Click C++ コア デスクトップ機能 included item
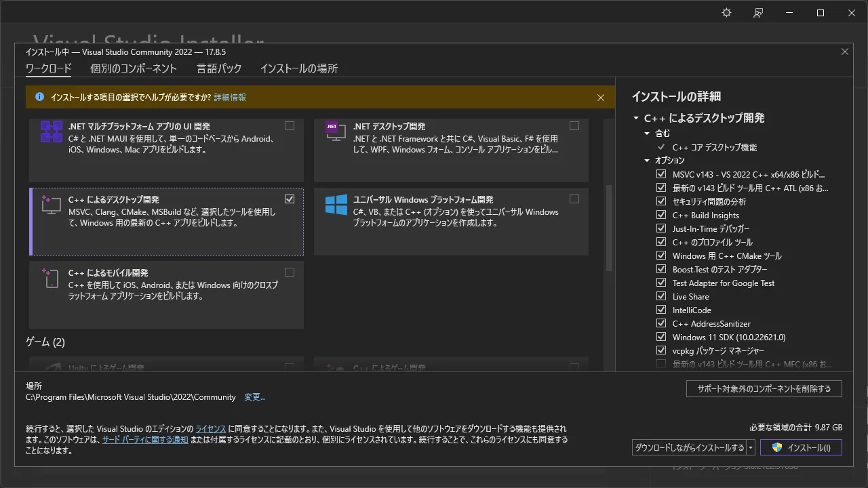The width and height of the screenshot is (868, 488). pos(715,147)
